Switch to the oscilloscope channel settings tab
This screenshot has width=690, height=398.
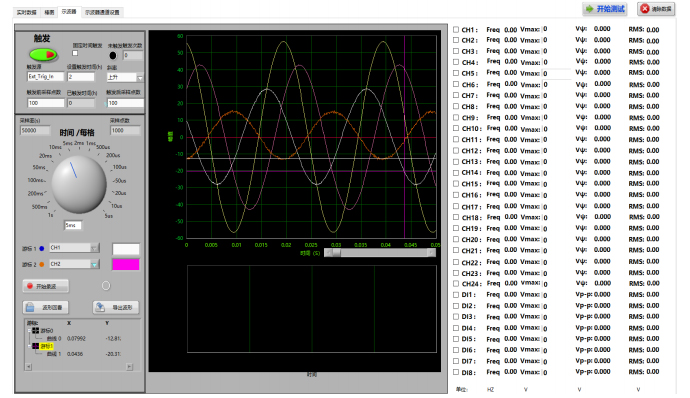point(102,12)
